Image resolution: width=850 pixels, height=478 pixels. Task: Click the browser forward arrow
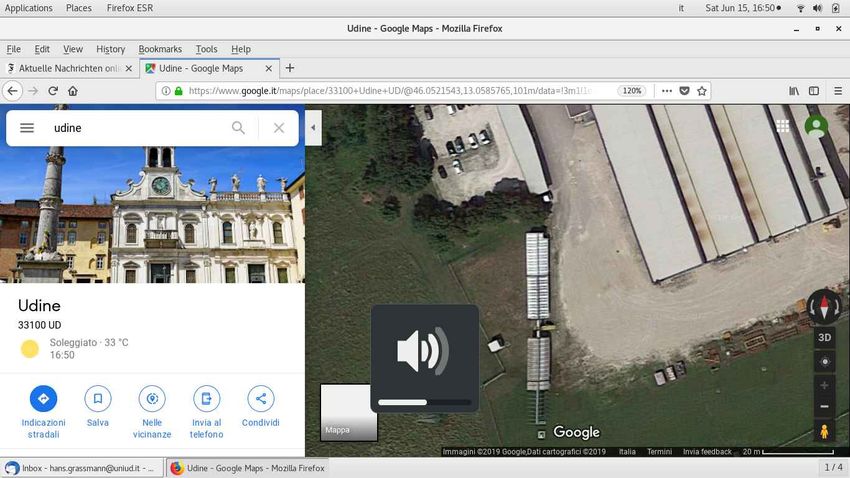point(33,91)
